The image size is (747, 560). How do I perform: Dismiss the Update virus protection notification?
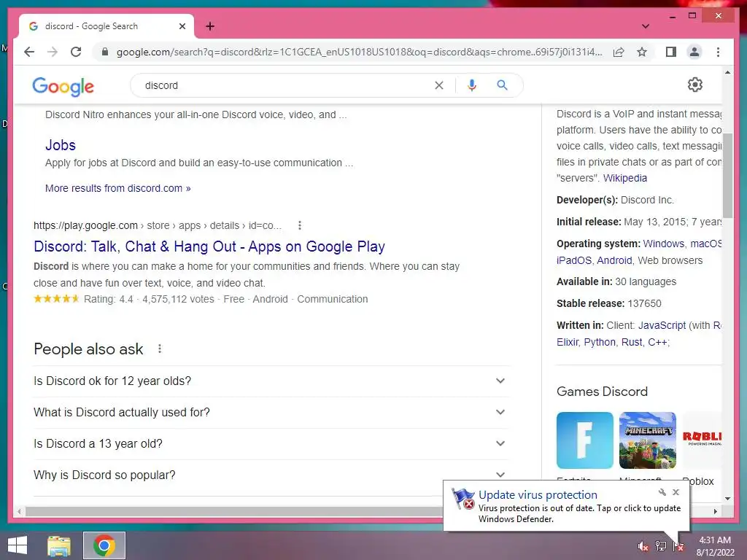click(676, 492)
